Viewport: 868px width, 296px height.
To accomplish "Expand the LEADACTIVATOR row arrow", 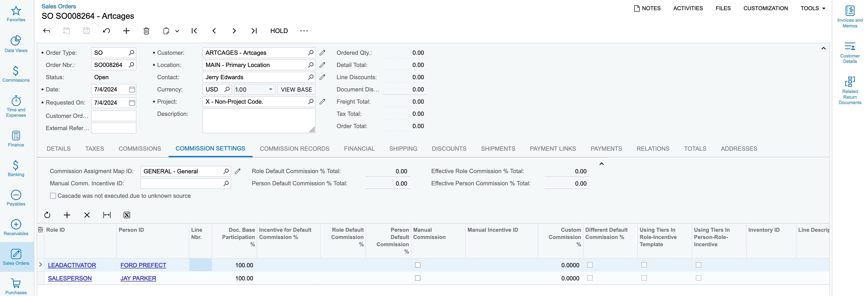I will click(x=41, y=265).
